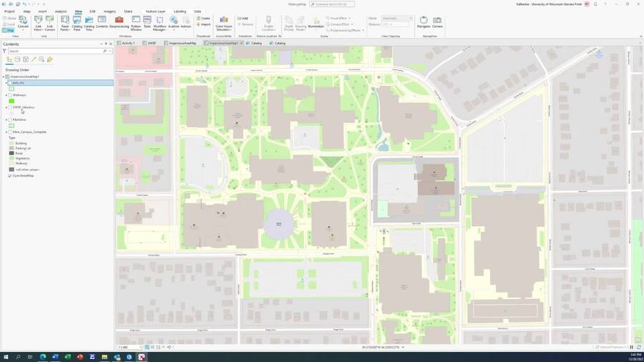The height and width of the screenshot is (362, 644).
Task: Open the Visual Effect dropdown
Action: point(338,19)
